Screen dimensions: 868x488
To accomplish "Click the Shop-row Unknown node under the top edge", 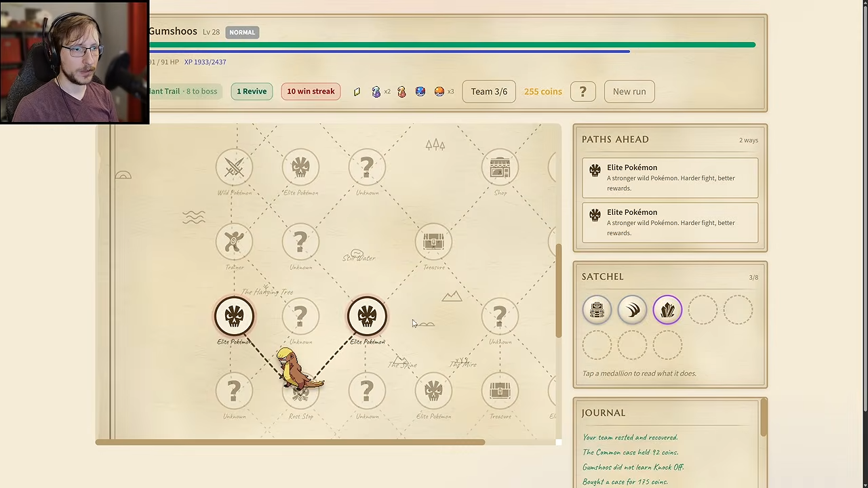I will (x=367, y=167).
